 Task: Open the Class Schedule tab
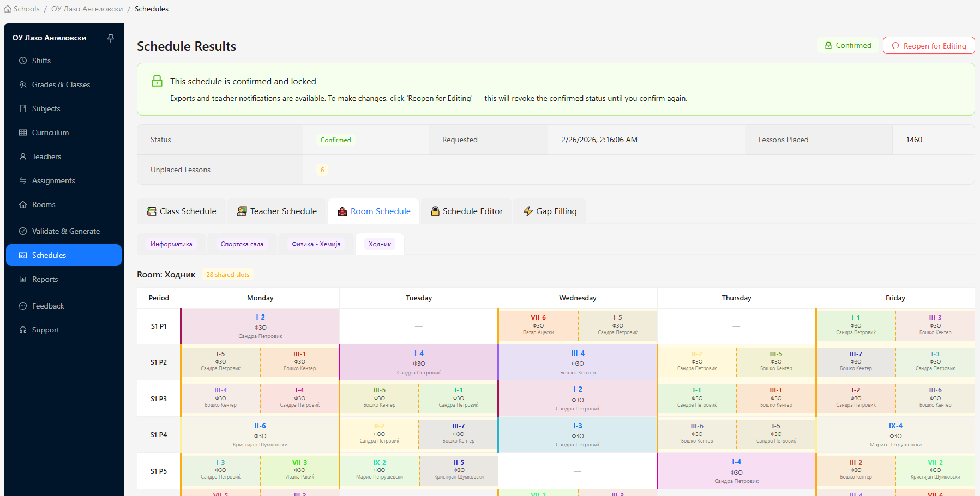tap(182, 211)
